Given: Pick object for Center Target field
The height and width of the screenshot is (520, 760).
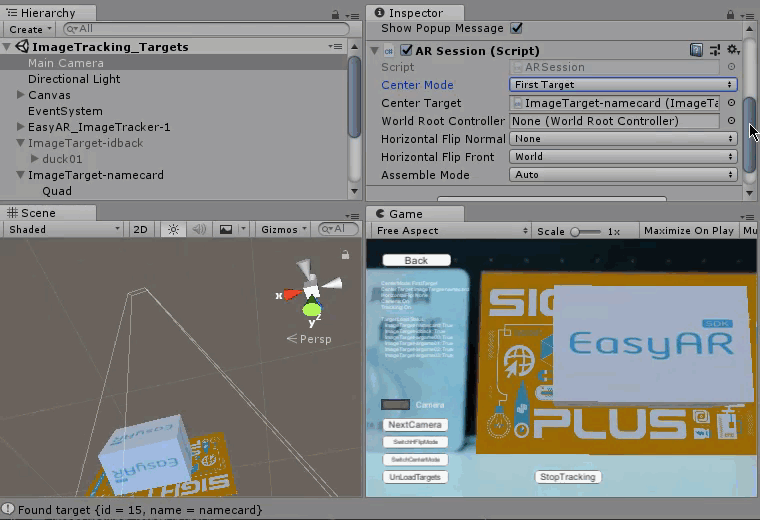Looking at the screenshot, I should tap(731, 103).
